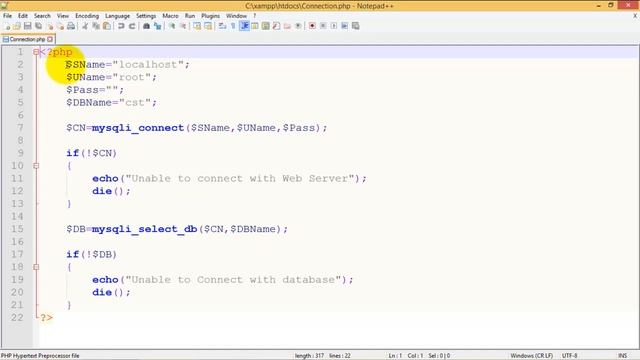The image size is (640, 360).
Task: Open the File menu
Action: pos(7,16)
